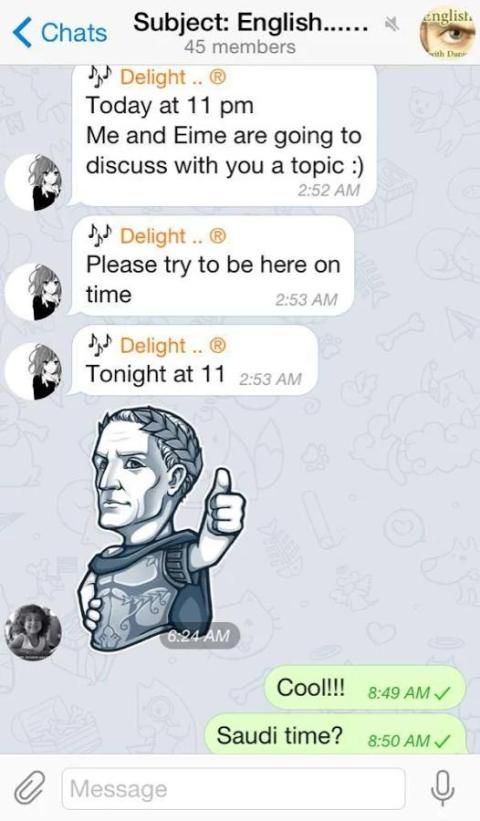Viewport: 480px width, 821px height.
Task: Tap avatar beside 'discuss with you a topic' message
Action: coord(33,182)
